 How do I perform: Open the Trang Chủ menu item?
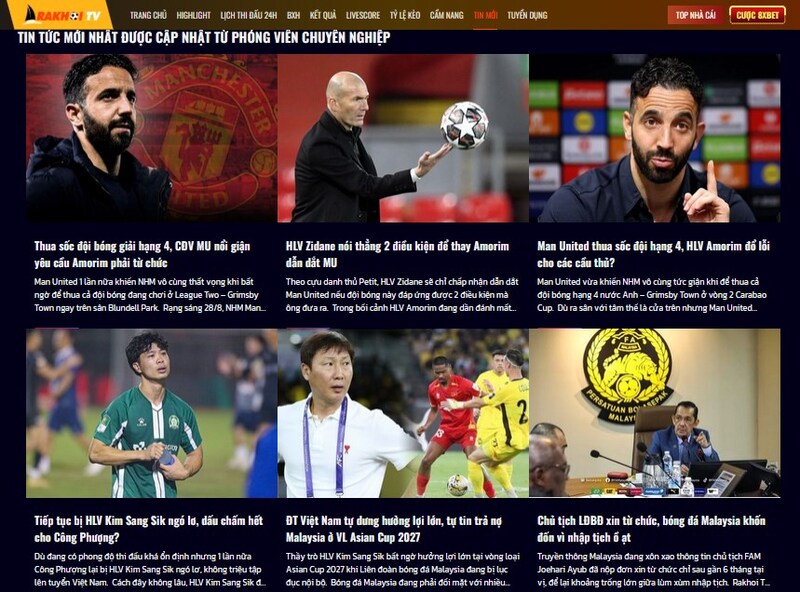(148, 15)
